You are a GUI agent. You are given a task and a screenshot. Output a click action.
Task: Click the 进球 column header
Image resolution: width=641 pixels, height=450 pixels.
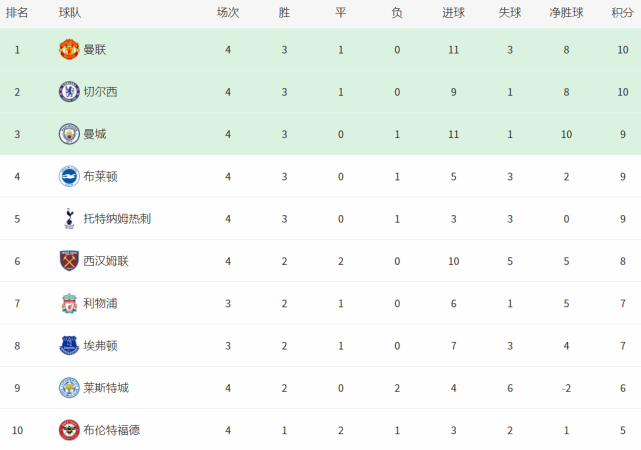click(x=453, y=13)
